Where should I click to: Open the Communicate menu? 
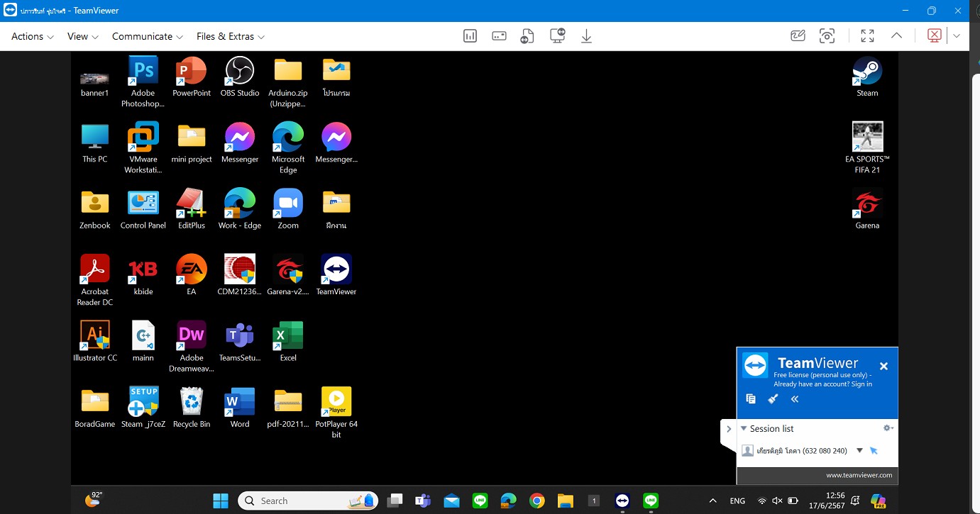click(148, 36)
